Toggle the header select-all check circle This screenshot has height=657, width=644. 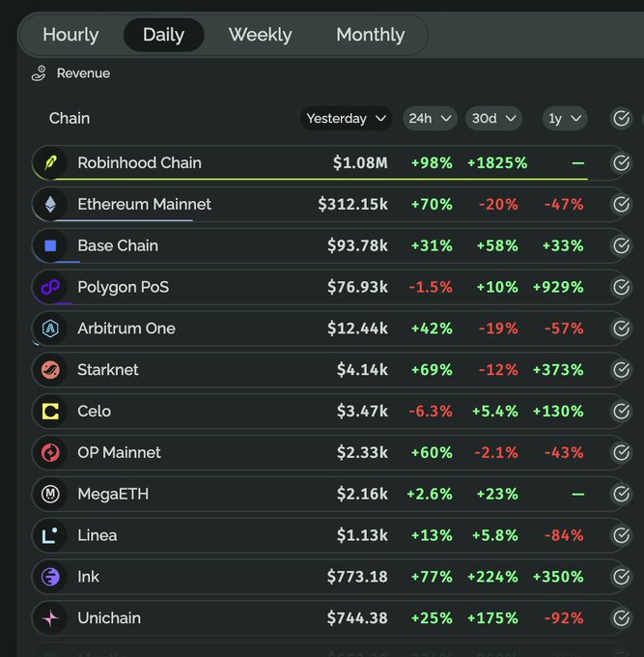621,119
